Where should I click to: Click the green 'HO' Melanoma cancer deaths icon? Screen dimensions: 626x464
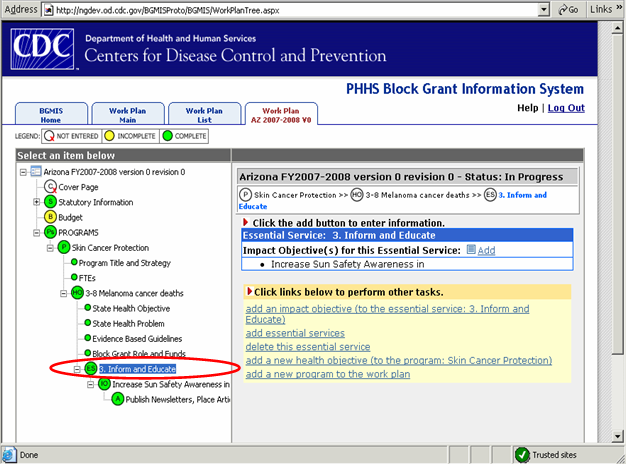[x=77, y=293]
